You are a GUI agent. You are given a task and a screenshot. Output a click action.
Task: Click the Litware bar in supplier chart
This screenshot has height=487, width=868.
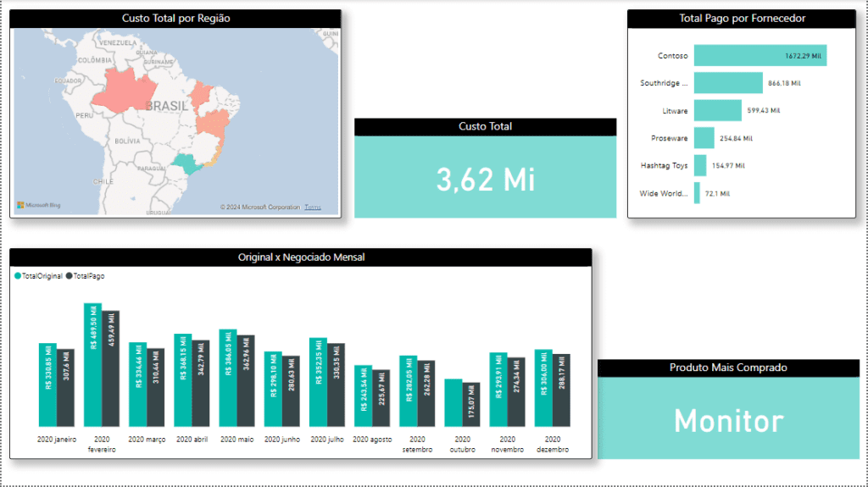[718, 110]
